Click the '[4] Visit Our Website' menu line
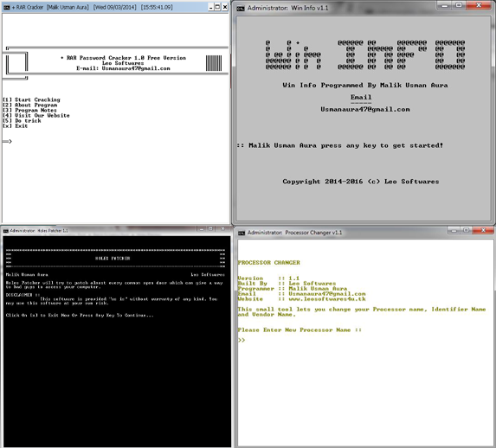Viewport: 496px width, 448px height. tap(36, 115)
